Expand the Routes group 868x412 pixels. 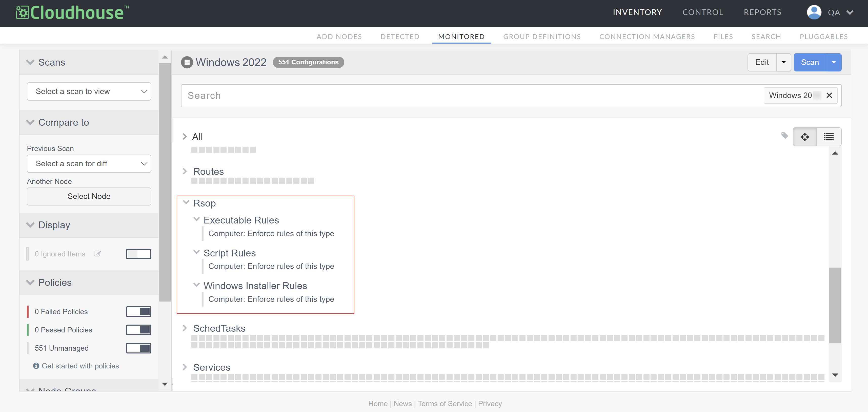(184, 171)
